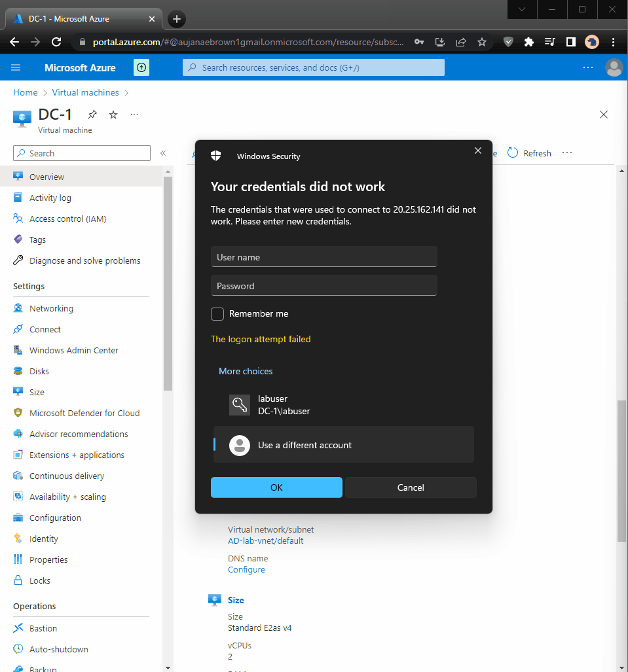Open the browser extensions puzzle icon
This screenshot has height=672, width=628.
click(x=529, y=42)
